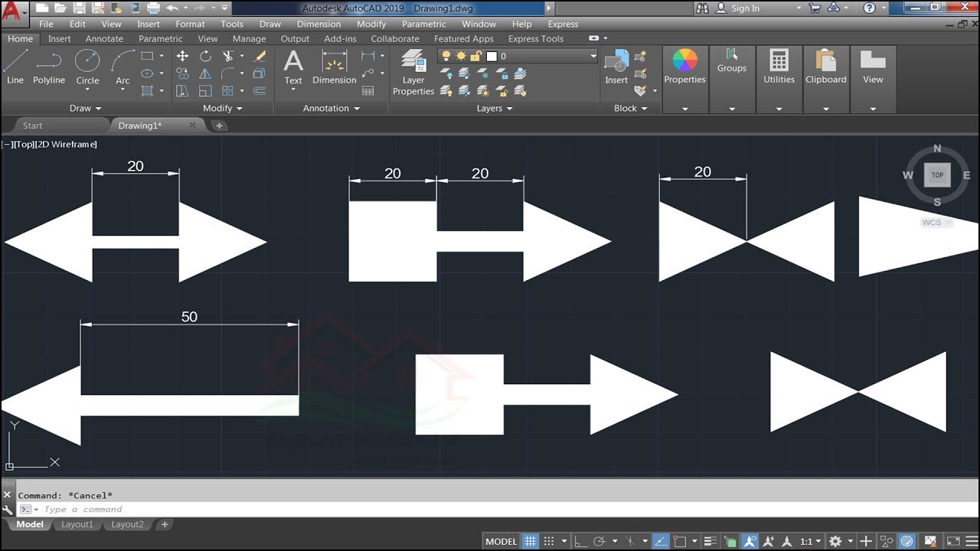Open status bar customization menu
This screenshot has width=980, height=551.
point(971,541)
